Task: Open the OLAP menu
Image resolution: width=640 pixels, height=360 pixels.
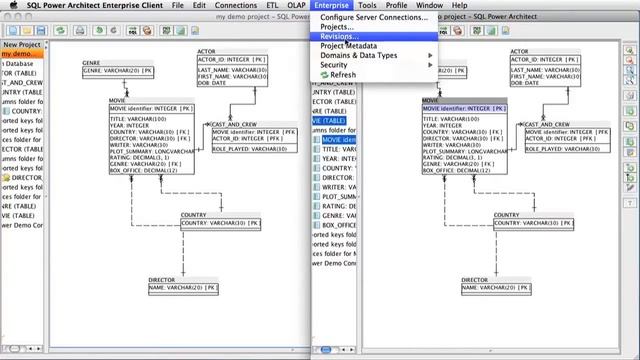Action: coord(296,5)
